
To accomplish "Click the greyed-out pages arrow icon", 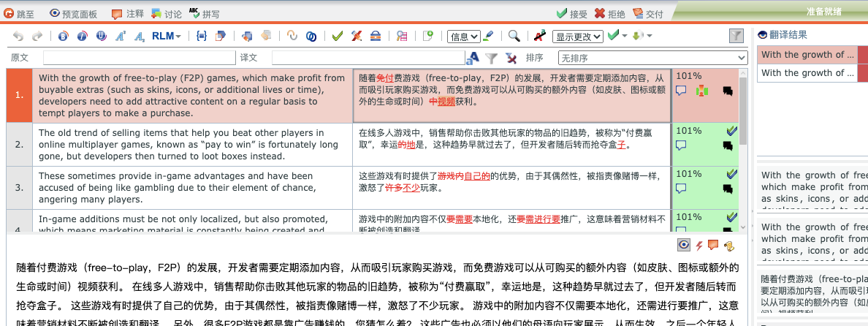I will [x=266, y=36].
